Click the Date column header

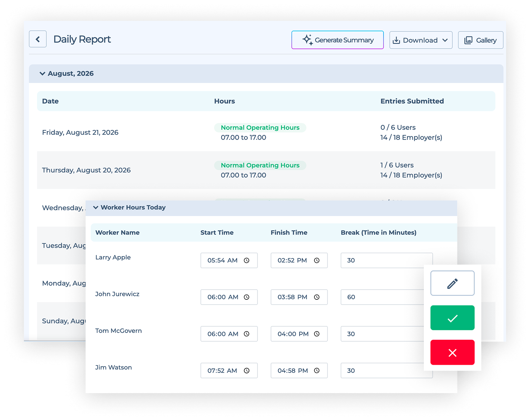(50, 101)
